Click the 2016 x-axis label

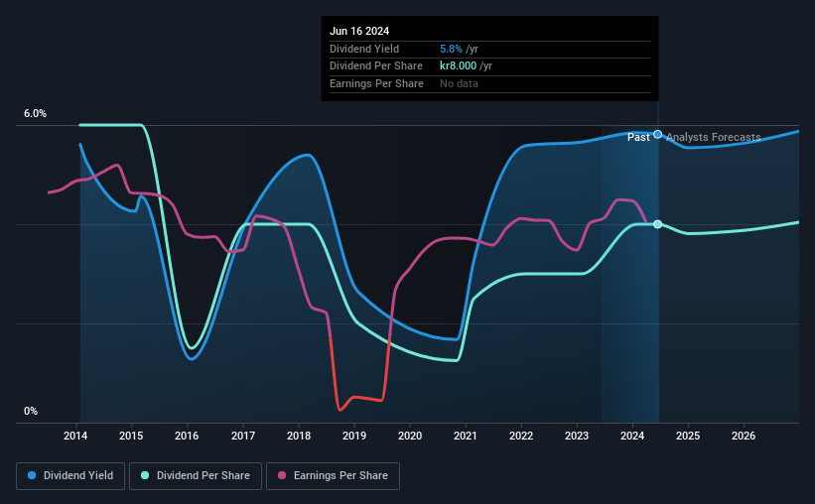point(187,436)
